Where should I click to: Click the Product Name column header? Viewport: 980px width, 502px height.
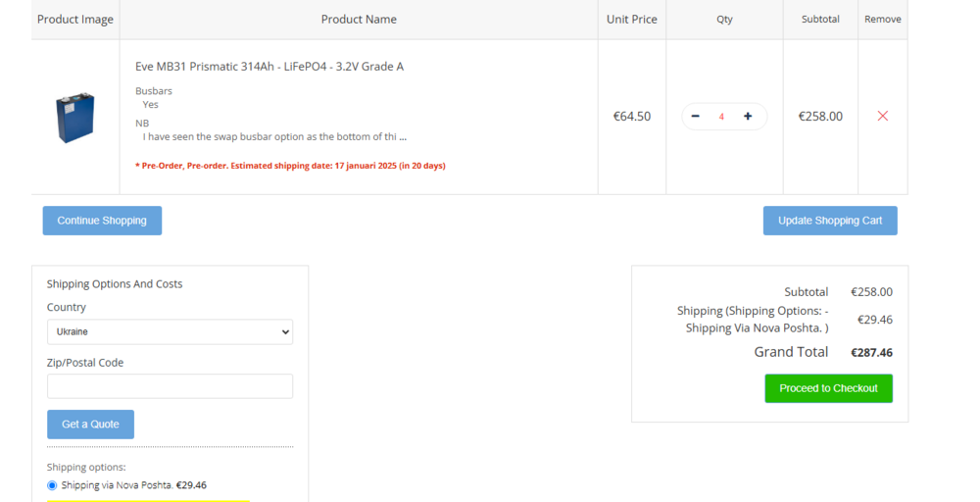359,20
